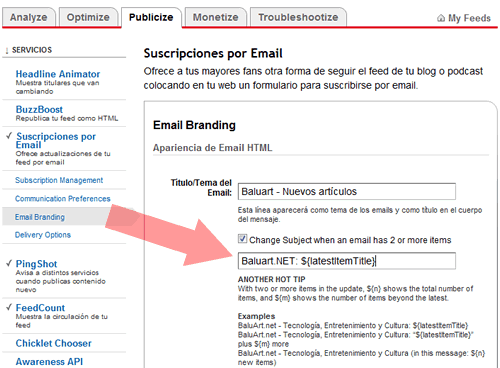Click the home icon beside My Feeds

click(441, 18)
